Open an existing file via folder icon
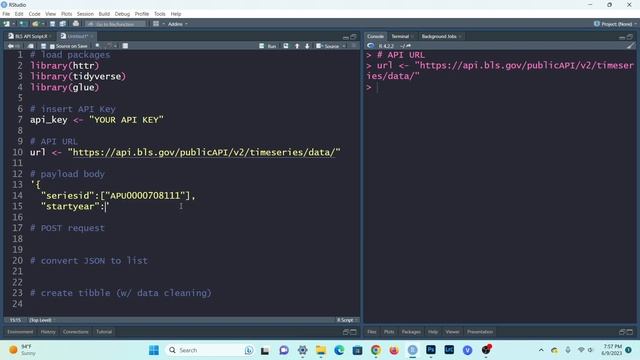Viewport: 640px width, 360px height. [x=35, y=24]
